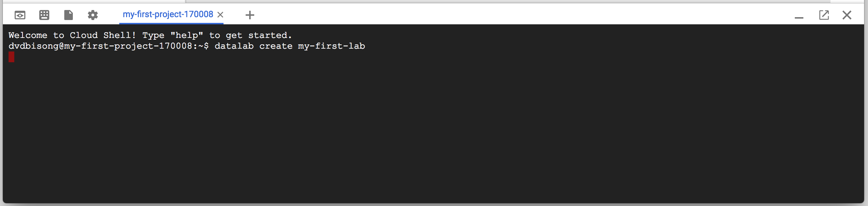
Task: Open the Web Preview icon
Action: (20, 15)
